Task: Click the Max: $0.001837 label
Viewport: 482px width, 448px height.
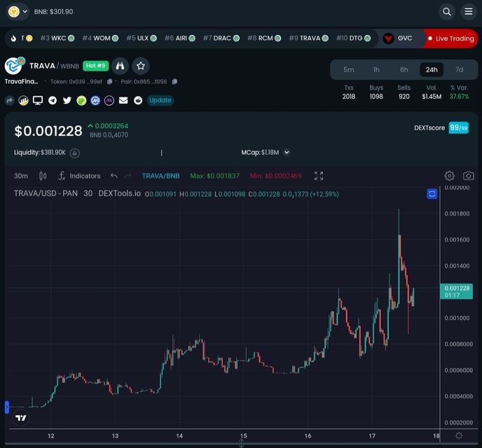Action: (214, 176)
